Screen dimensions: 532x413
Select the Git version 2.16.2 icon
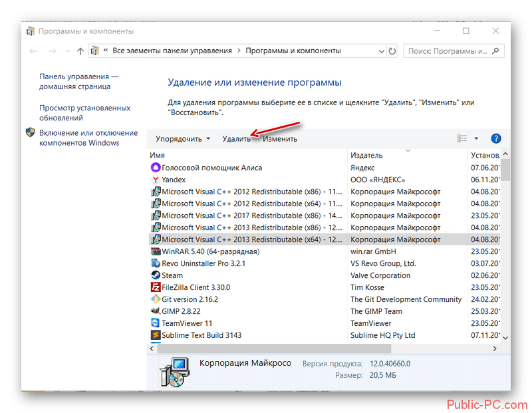point(156,299)
